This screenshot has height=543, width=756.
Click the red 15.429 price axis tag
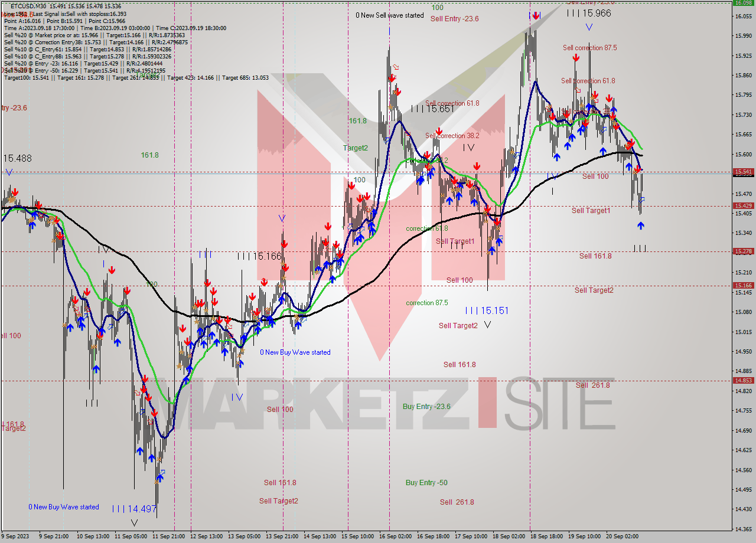(x=742, y=205)
